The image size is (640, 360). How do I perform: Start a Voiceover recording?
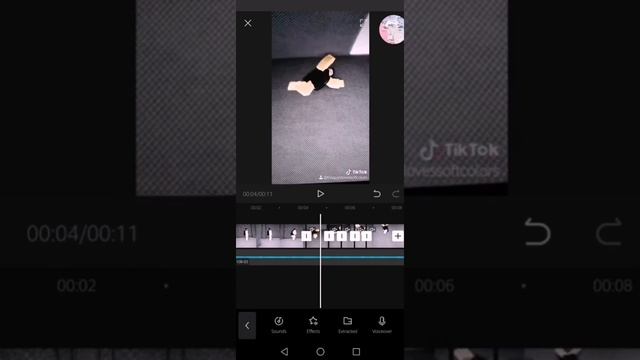click(382, 325)
